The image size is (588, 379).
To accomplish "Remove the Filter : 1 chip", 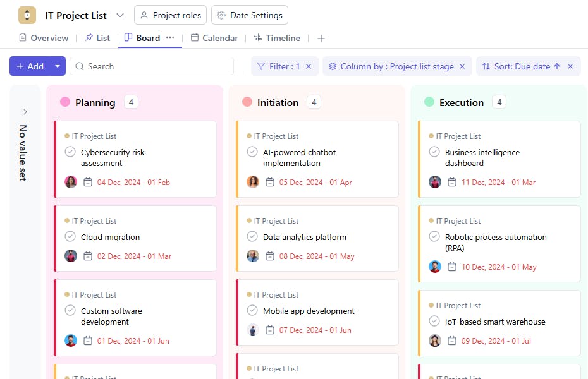I will (309, 66).
